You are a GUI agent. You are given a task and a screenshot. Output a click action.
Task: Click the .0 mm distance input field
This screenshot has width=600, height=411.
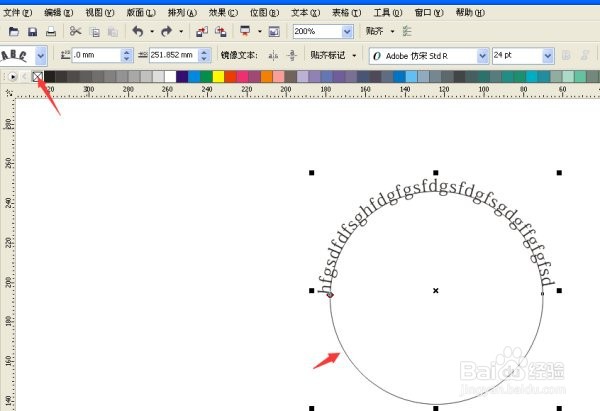pyautogui.click(x=97, y=55)
